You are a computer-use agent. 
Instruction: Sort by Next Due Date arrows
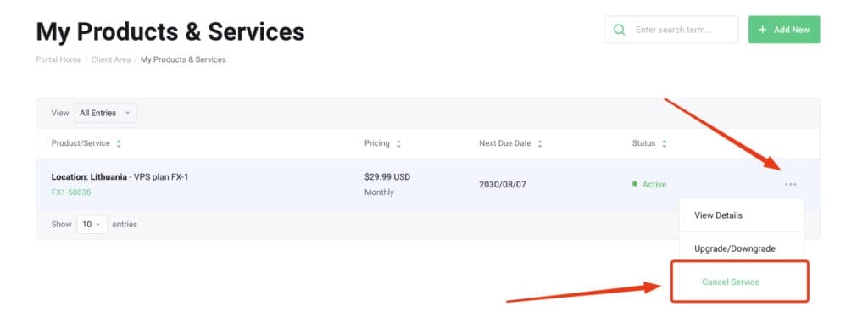[x=540, y=143]
